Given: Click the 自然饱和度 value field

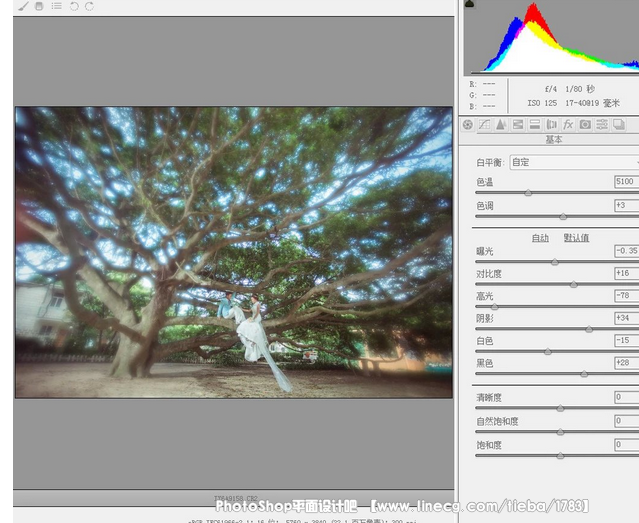Looking at the screenshot, I should tap(626, 421).
